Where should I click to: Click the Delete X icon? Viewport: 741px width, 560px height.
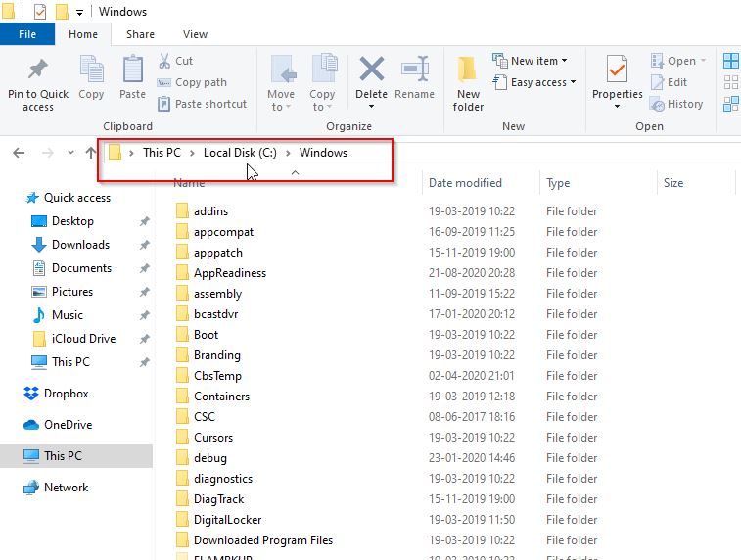[x=371, y=69]
